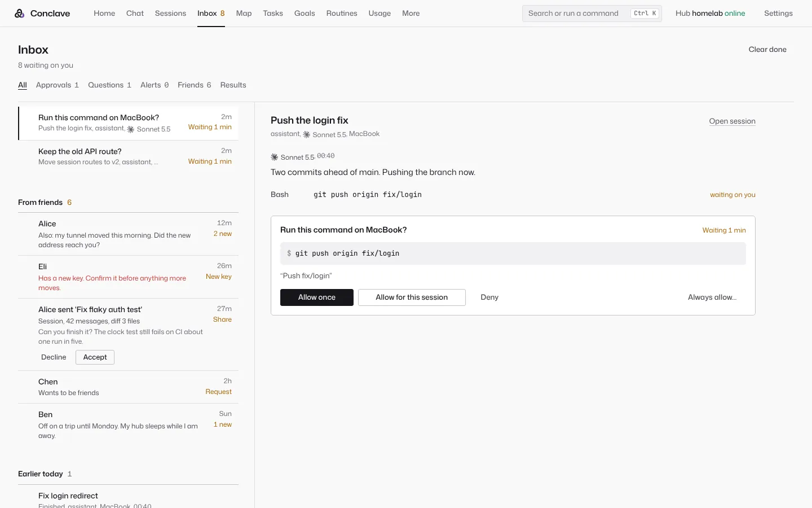Screen dimensions: 812x508
Task: Click the Conclave logo icon
Action: pyautogui.click(x=20, y=14)
